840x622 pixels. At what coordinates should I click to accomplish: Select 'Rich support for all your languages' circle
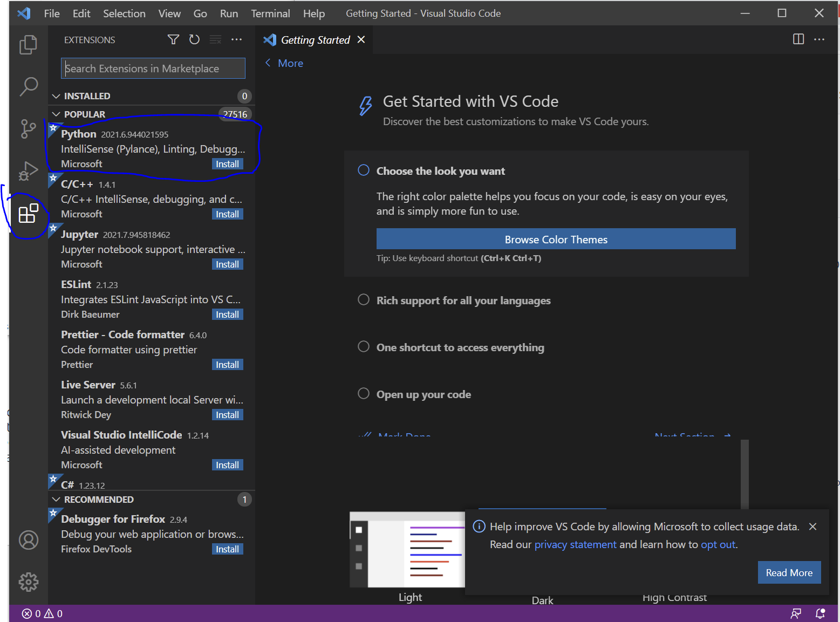[364, 300]
